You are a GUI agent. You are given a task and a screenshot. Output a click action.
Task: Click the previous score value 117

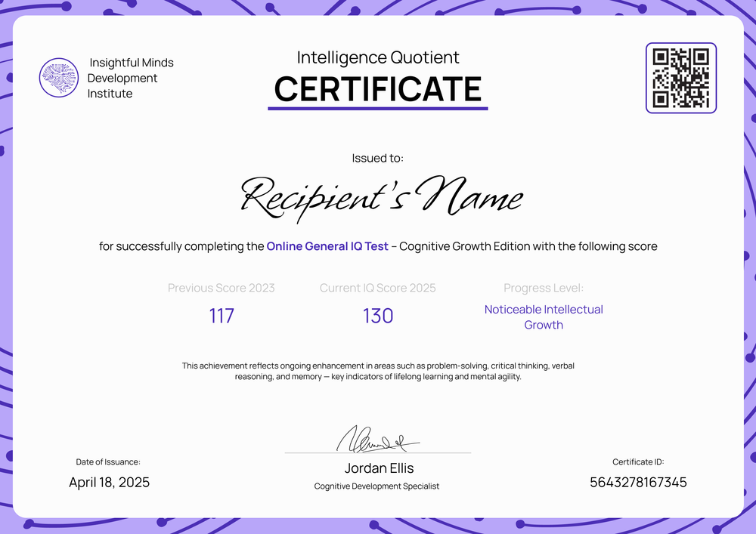[222, 316]
